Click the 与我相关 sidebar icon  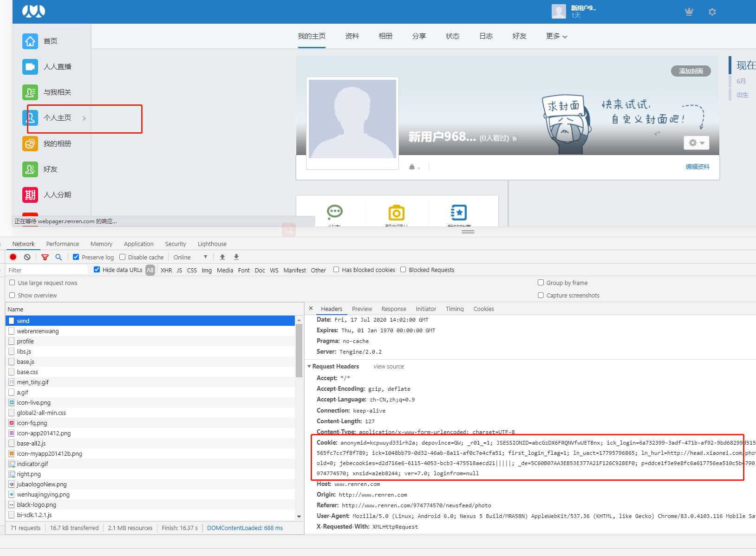30,92
